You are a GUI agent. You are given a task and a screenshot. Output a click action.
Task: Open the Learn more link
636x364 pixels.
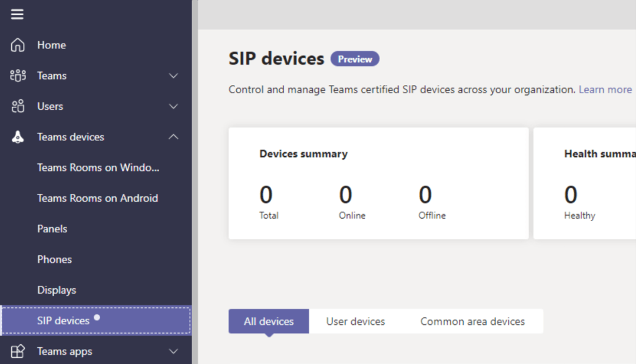tap(605, 89)
